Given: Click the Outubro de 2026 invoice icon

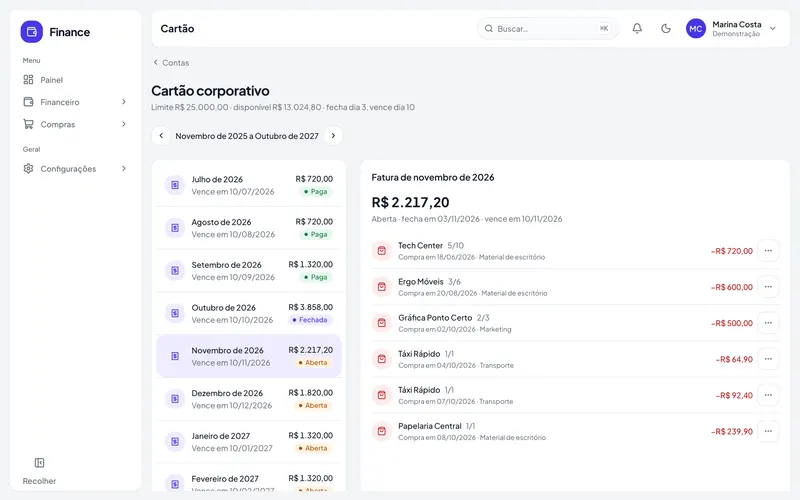Looking at the screenshot, I should [175, 314].
